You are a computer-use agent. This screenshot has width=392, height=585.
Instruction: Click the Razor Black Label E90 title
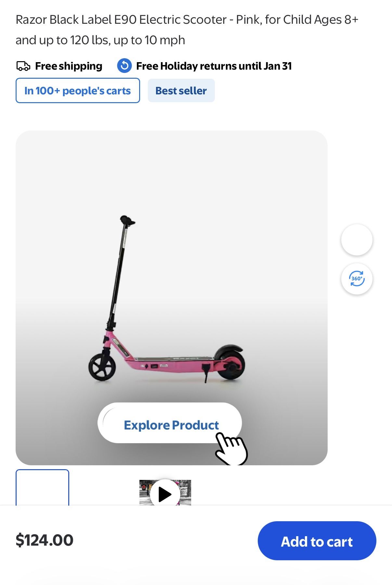click(x=187, y=30)
